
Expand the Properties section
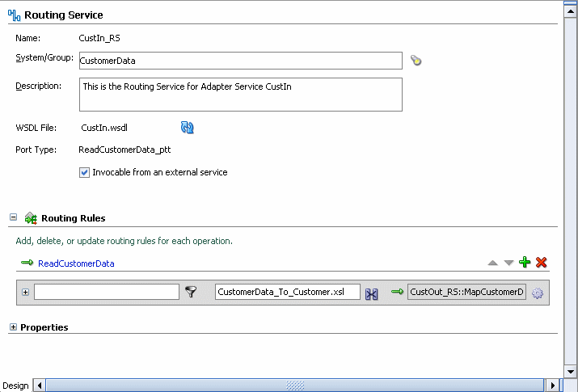(x=13, y=327)
